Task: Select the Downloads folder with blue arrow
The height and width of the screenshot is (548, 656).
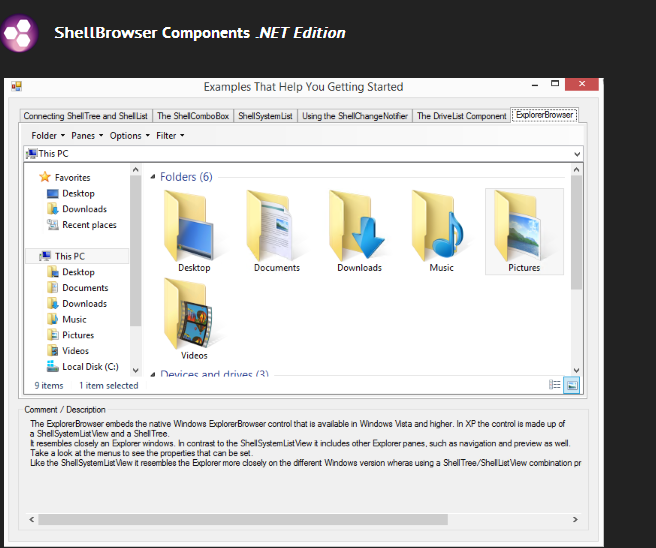Action: (x=359, y=226)
